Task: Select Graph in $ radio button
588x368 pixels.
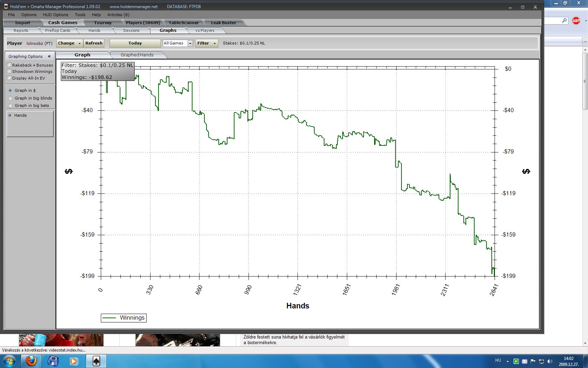Action: (10, 90)
